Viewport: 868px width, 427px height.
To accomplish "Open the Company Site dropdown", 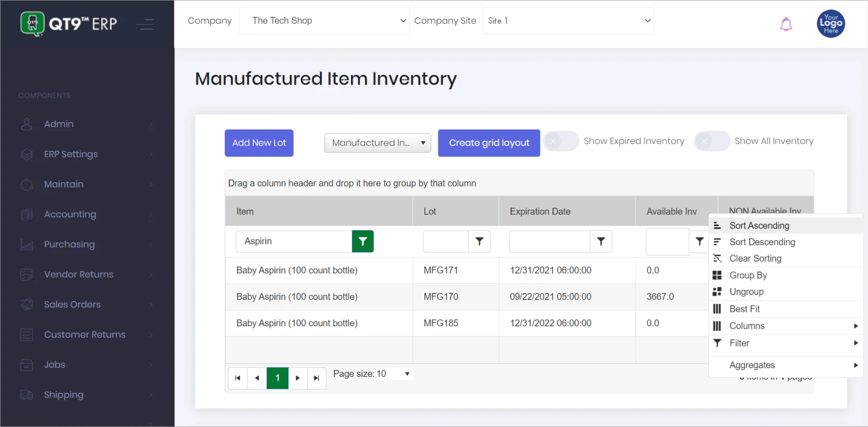I will (x=569, y=21).
